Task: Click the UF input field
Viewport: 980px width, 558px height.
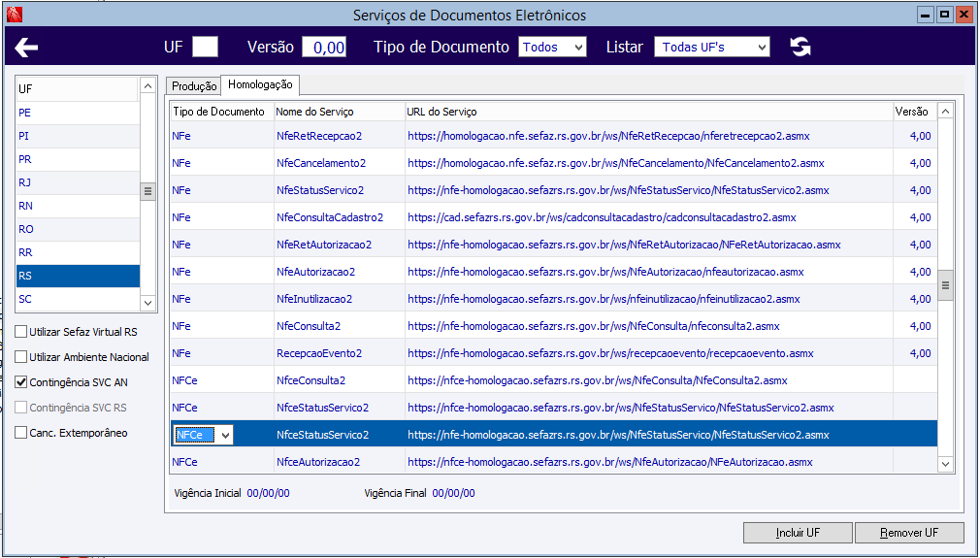Action: click(205, 47)
